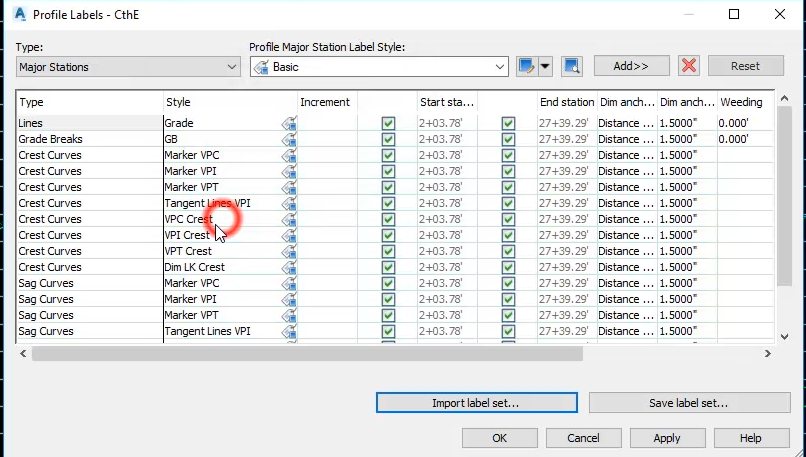This screenshot has width=806, height=457.
Task: Click the pick style from drawing icon
Action: click(571, 66)
